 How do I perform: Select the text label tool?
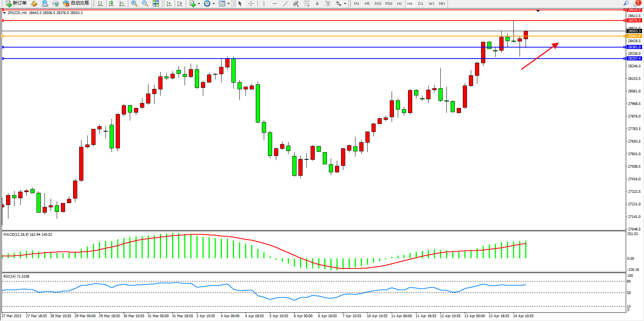pyautogui.click(x=317, y=3)
